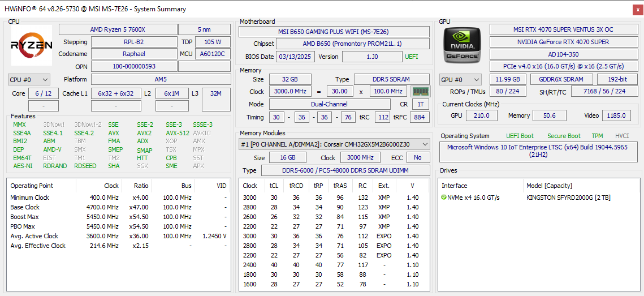Click the 6 / 12 core count field

(x=44, y=93)
